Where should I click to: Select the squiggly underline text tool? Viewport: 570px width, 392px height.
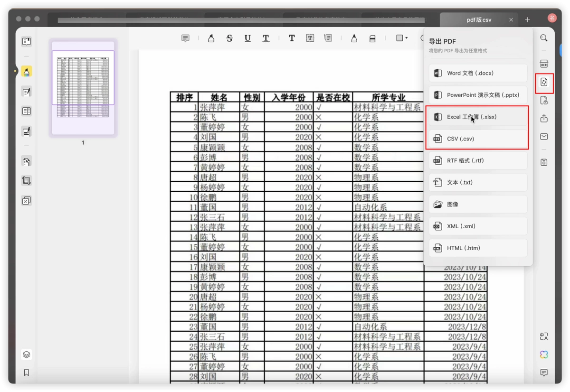tap(266, 38)
